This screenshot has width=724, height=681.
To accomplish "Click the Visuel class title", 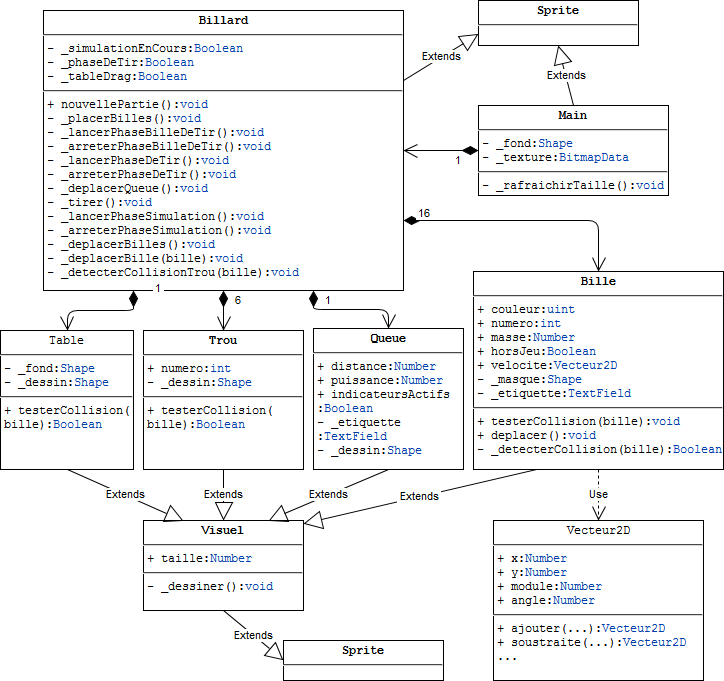I will click(222, 530).
